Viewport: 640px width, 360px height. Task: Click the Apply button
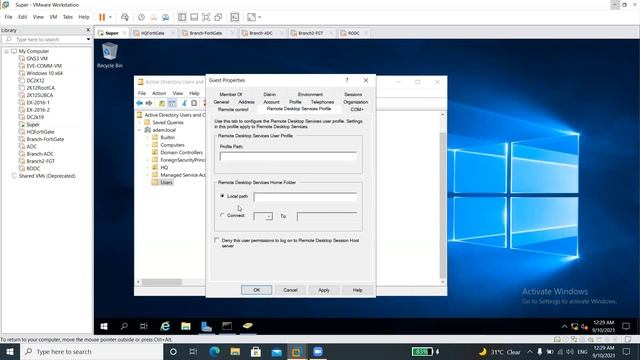324,290
